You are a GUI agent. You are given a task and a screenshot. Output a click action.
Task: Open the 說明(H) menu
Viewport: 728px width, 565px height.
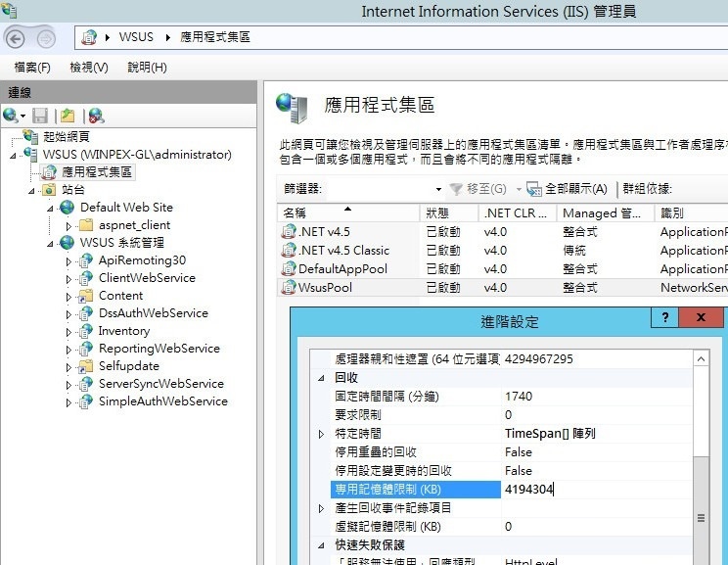pyautogui.click(x=147, y=68)
